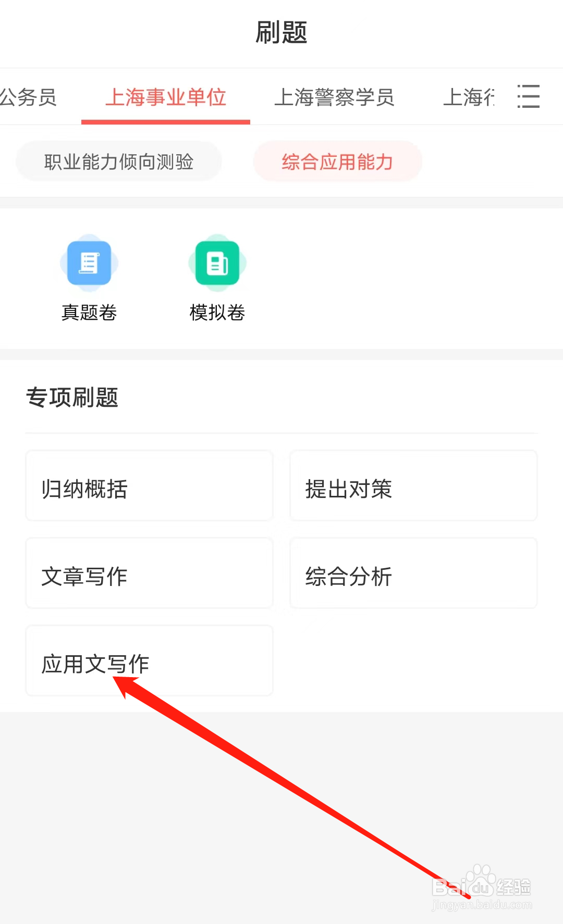
Task: Open the 归纳概括 practice card
Action: [x=149, y=486]
